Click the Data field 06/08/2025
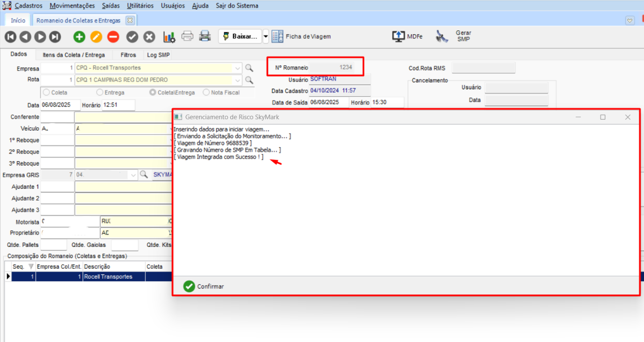Screen dimensions: 644x342 (x=60, y=105)
